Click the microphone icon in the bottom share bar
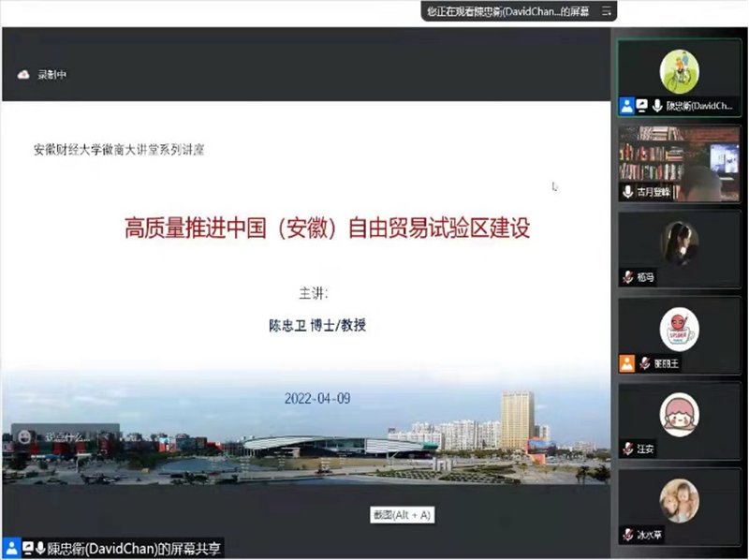 (40, 548)
